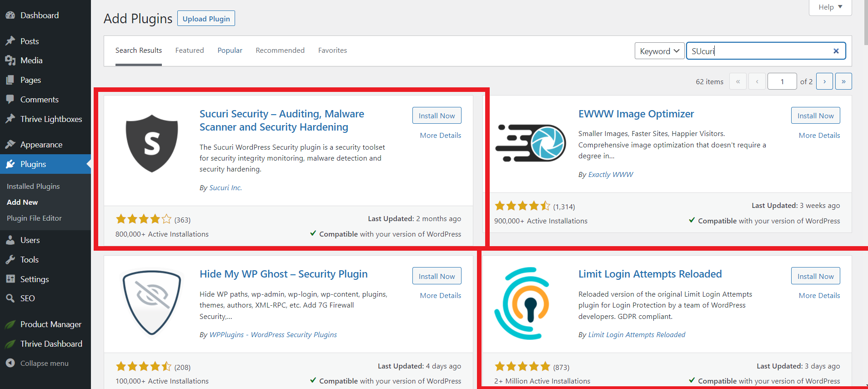Open the Favorites plugins tab
Screen dimensions: 868x389
click(x=332, y=50)
